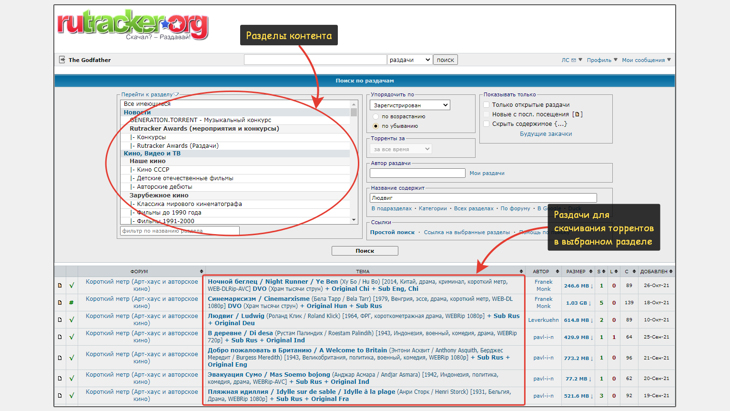Click the фильтр по названию раздела field
Screen dimensions: 730x411
[x=180, y=231]
